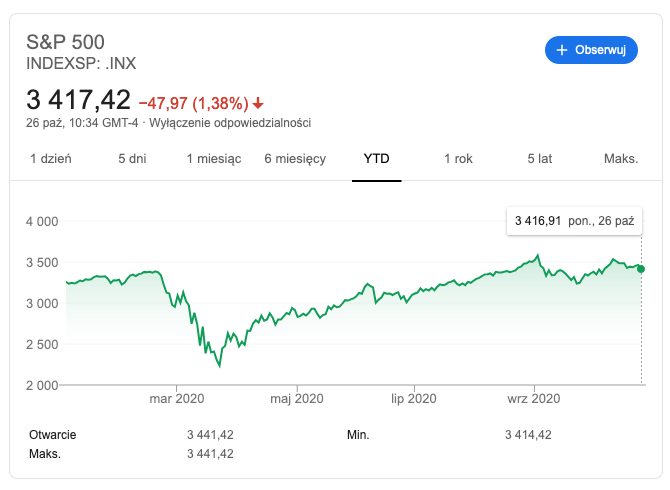The width and height of the screenshot is (670, 490).
Task: Open Wyłączenie odpowiedzialności disclaimer link
Action: 230,123
